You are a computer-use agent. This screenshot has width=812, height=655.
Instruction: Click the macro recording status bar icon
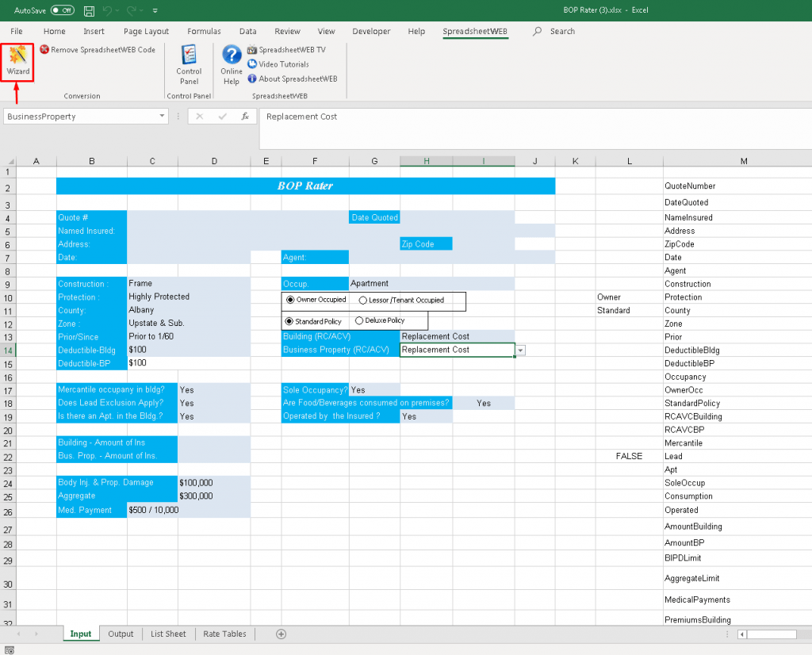pos(10,649)
